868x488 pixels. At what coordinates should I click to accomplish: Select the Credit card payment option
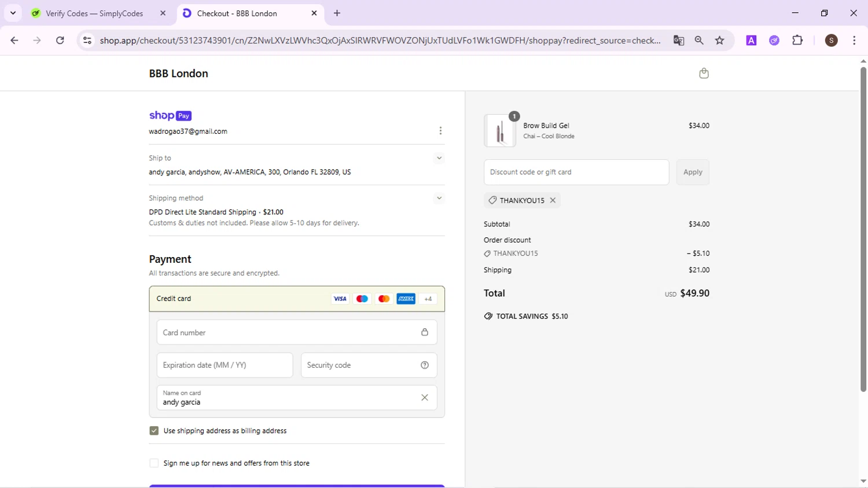[x=297, y=299]
